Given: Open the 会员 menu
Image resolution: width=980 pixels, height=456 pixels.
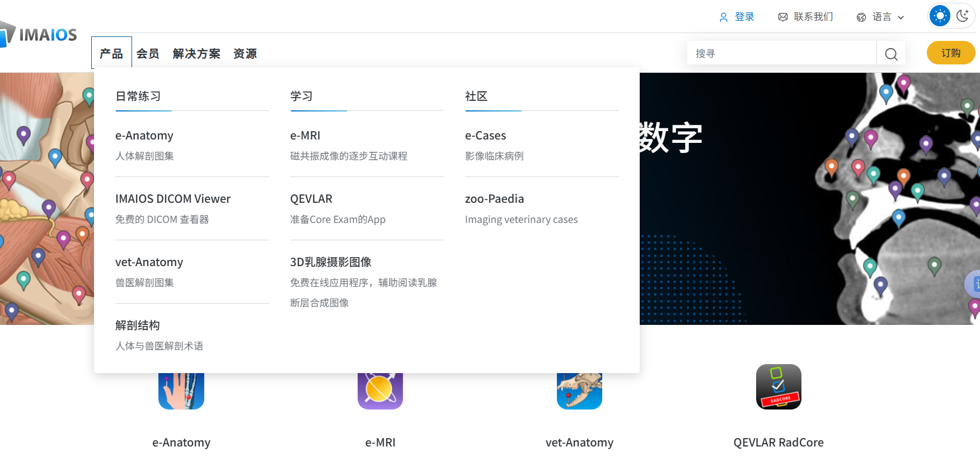Looking at the screenshot, I should [148, 54].
